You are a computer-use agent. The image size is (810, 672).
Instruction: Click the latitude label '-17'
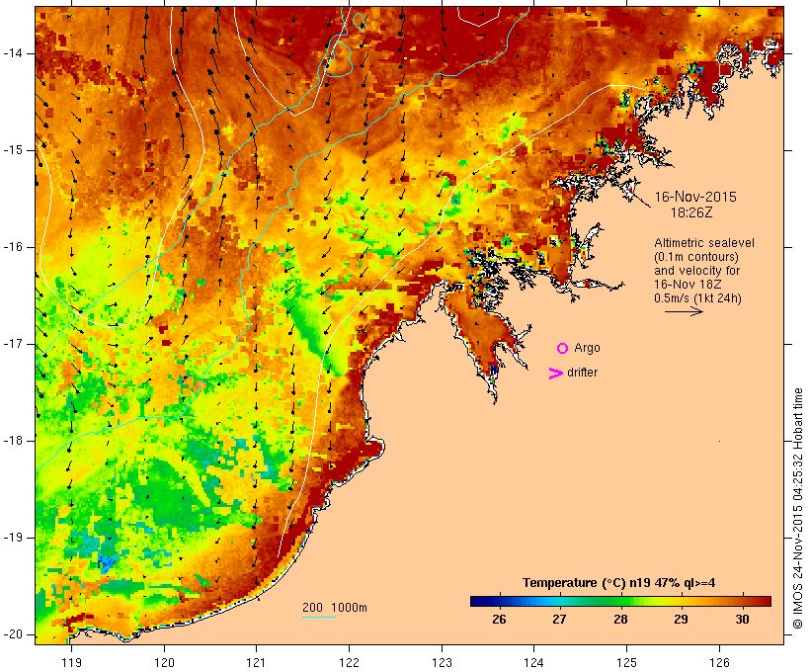pos(13,344)
